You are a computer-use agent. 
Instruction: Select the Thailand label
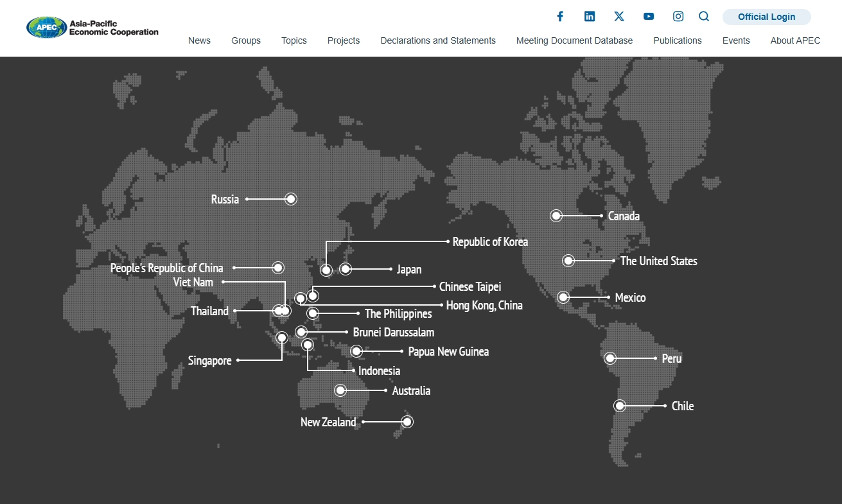(x=209, y=311)
